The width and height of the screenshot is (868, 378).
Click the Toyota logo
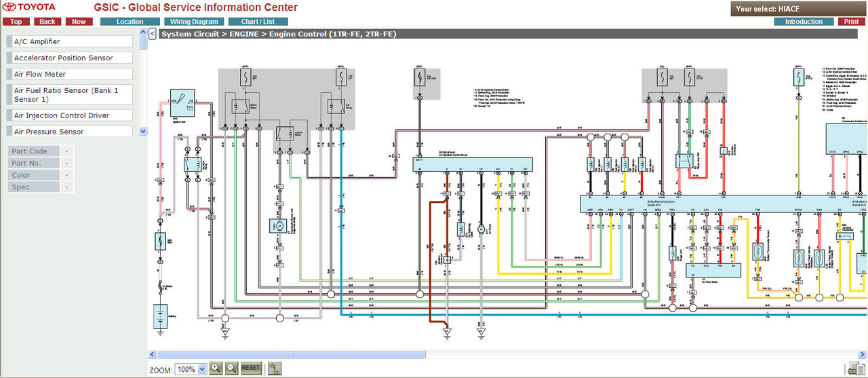click(30, 7)
